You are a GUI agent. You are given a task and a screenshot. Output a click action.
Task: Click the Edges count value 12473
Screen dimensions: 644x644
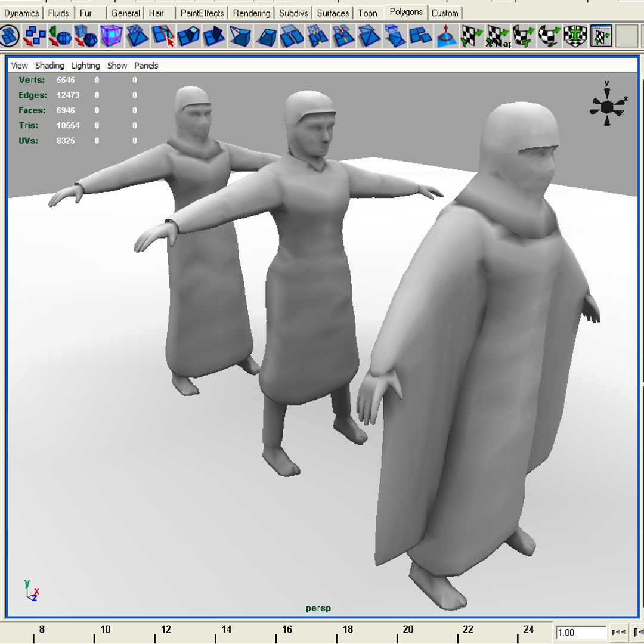pos(68,95)
